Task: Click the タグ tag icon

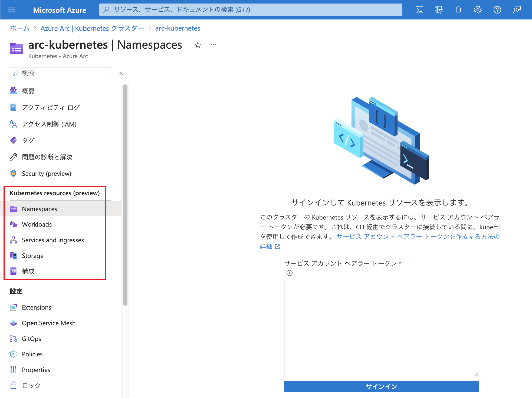Action: (13, 140)
